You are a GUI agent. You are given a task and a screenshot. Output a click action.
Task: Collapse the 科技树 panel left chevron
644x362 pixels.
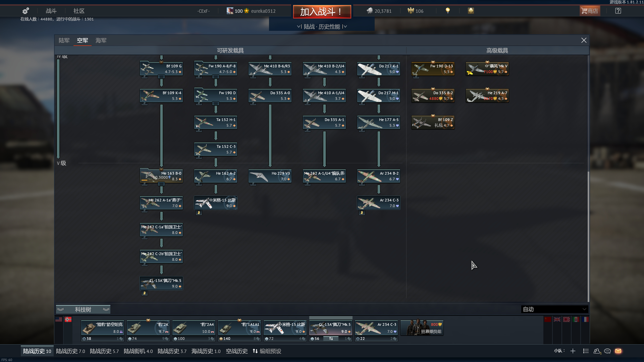click(x=60, y=309)
